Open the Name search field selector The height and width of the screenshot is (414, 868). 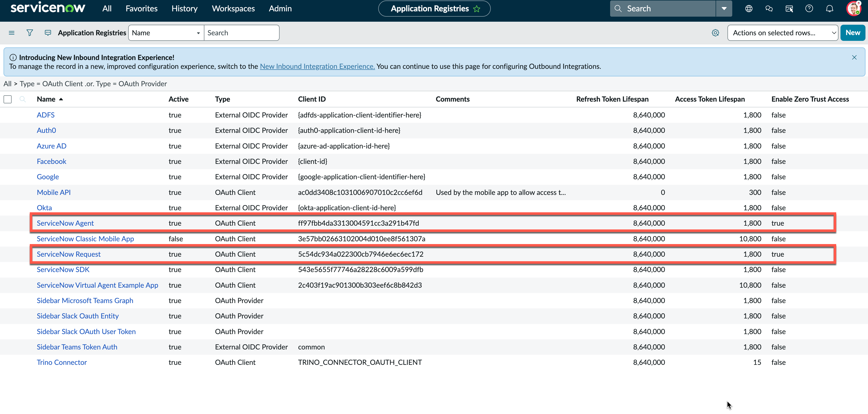coord(166,33)
